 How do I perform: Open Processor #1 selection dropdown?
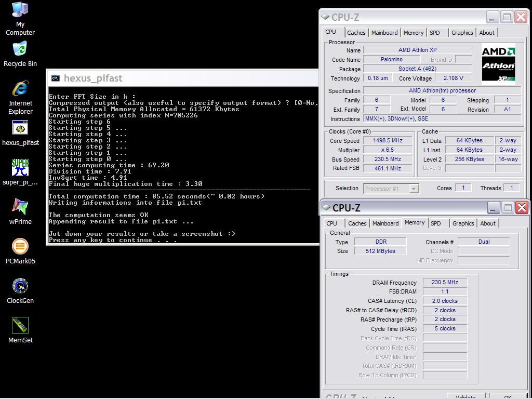[391, 188]
